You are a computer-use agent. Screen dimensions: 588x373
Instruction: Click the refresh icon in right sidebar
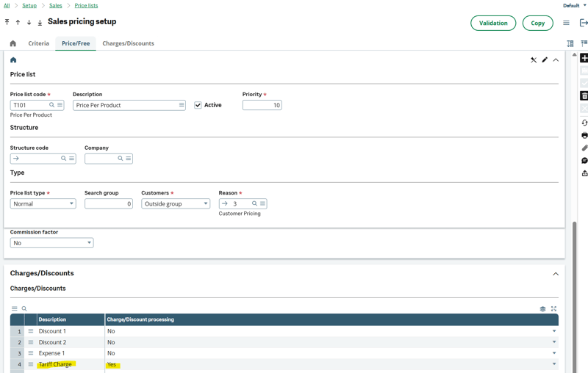tap(584, 123)
